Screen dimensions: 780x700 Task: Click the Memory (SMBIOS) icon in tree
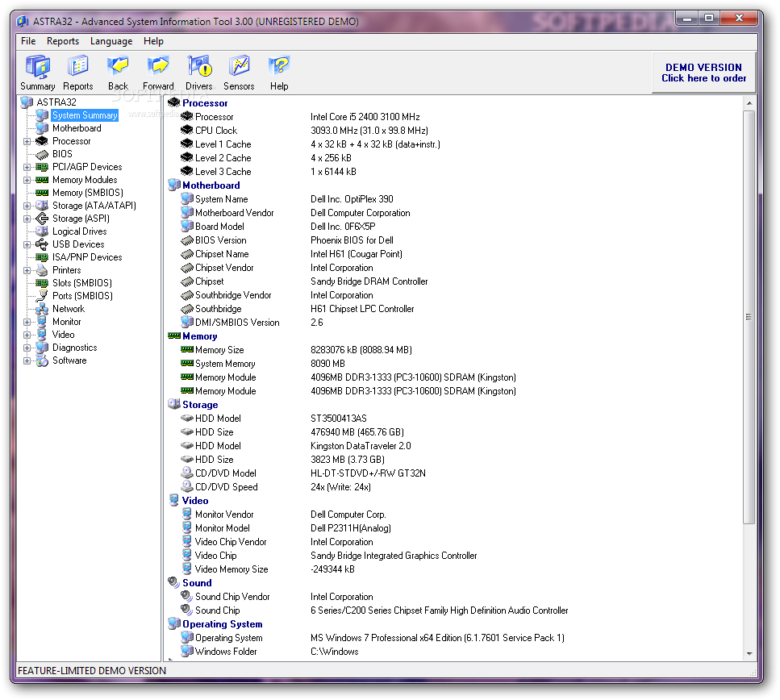(x=42, y=193)
